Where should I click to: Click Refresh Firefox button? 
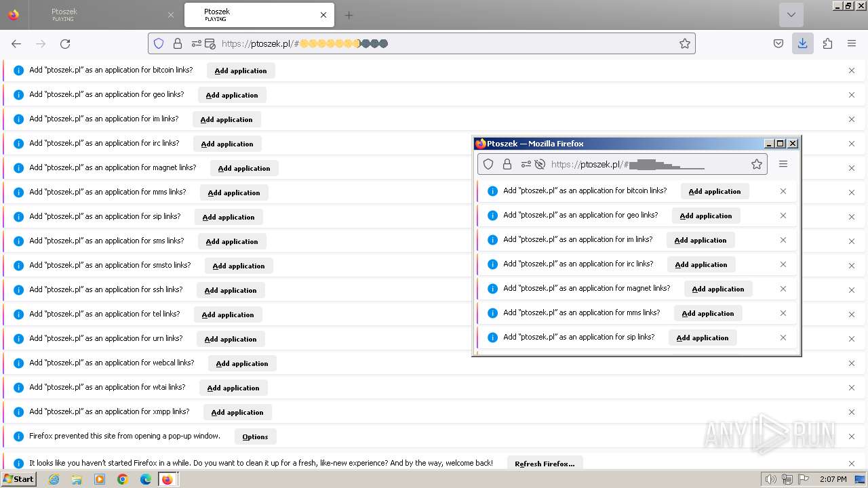[x=545, y=464]
